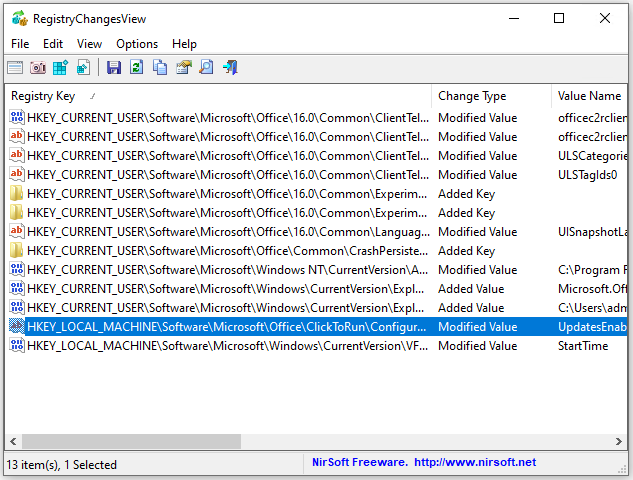The image size is (633, 480).
Task: Open the Options menu
Action: [137, 44]
